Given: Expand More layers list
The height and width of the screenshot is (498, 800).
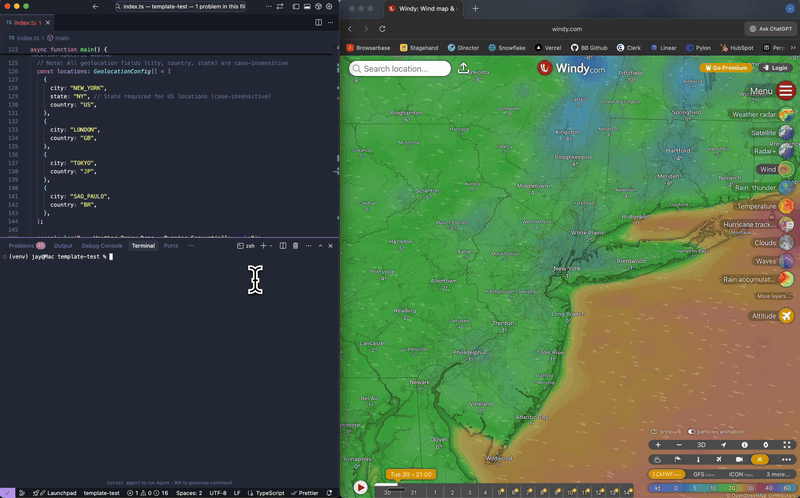Looking at the screenshot, I should pos(773,296).
